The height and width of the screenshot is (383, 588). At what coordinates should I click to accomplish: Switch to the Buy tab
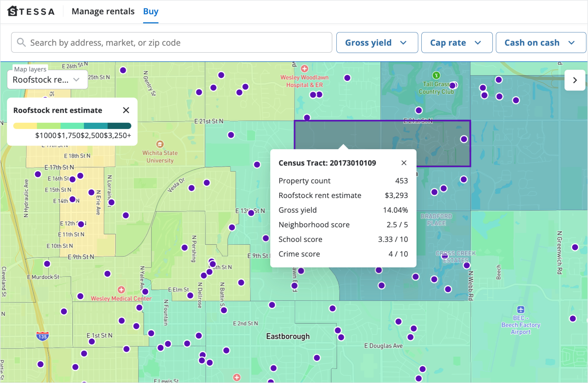tap(150, 11)
